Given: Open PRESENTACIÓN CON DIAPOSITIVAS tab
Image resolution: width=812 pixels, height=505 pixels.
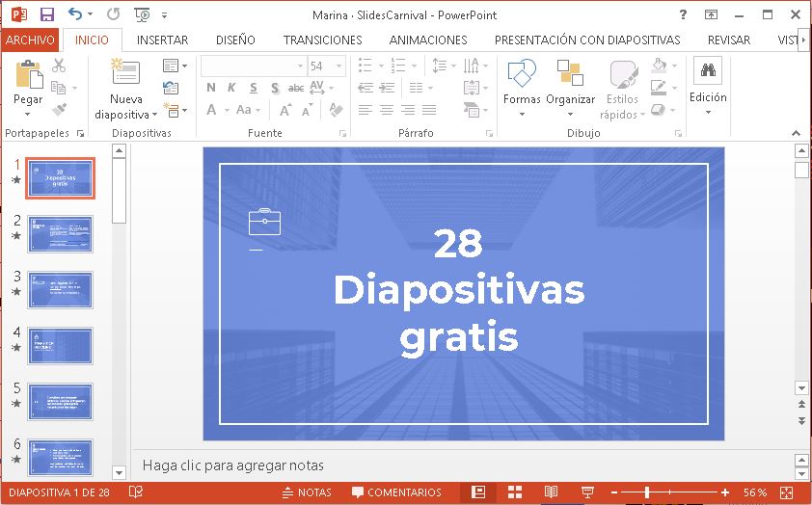Looking at the screenshot, I should click(x=587, y=40).
